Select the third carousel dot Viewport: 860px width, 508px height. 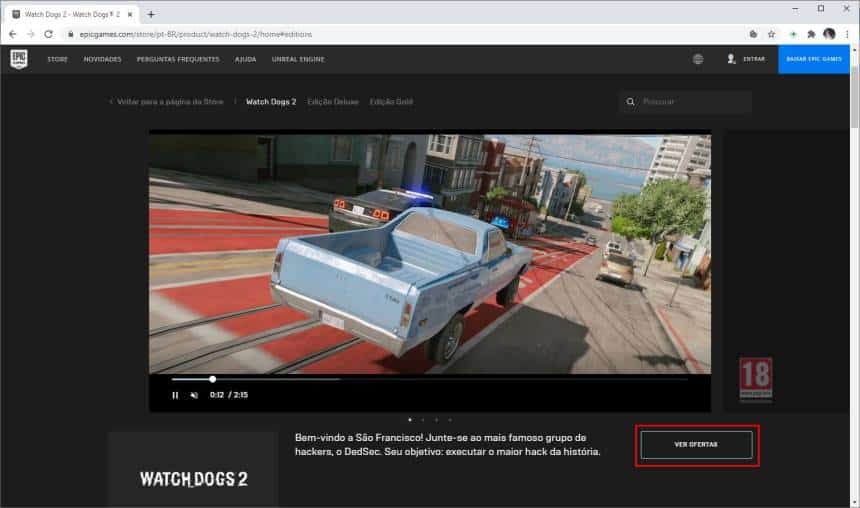437,420
